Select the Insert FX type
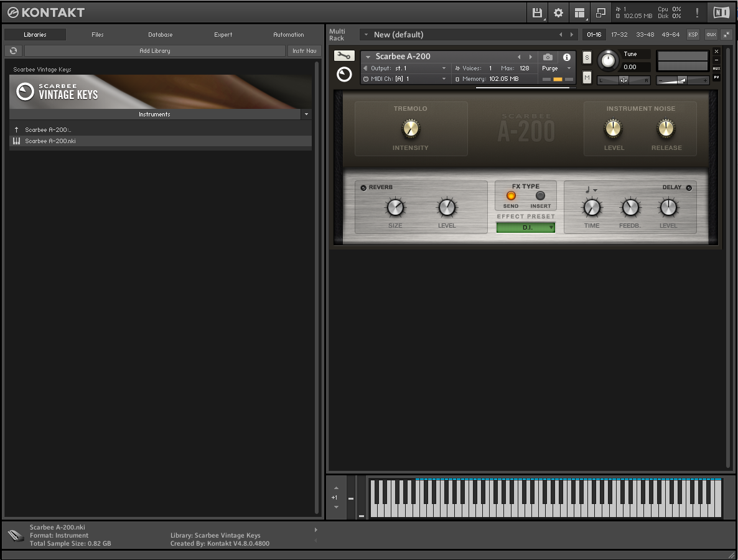This screenshot has height=560, width=738. pyautogui.click(x=540, y=195)
